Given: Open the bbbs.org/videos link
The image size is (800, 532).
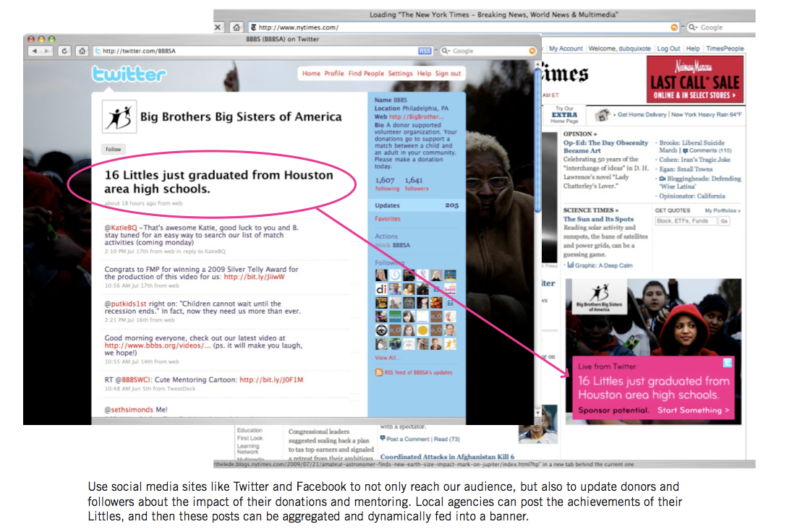Looking at the screenshot, I should [x=158, y=346].
